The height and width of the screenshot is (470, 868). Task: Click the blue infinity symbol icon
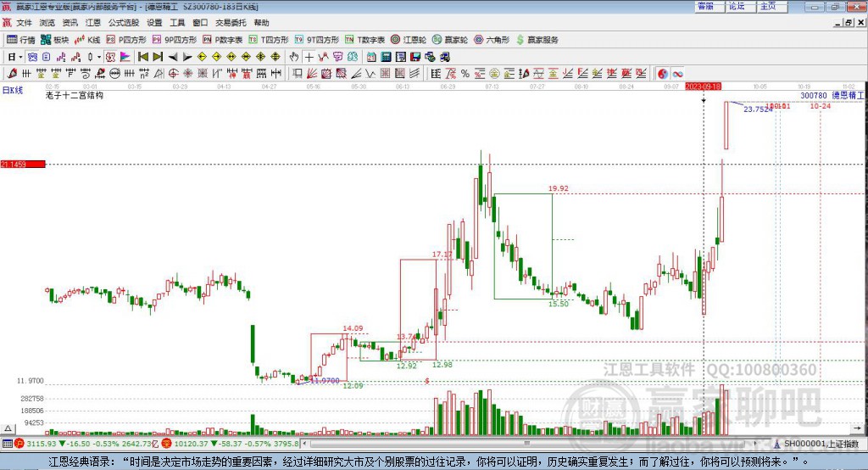[677, 73]
